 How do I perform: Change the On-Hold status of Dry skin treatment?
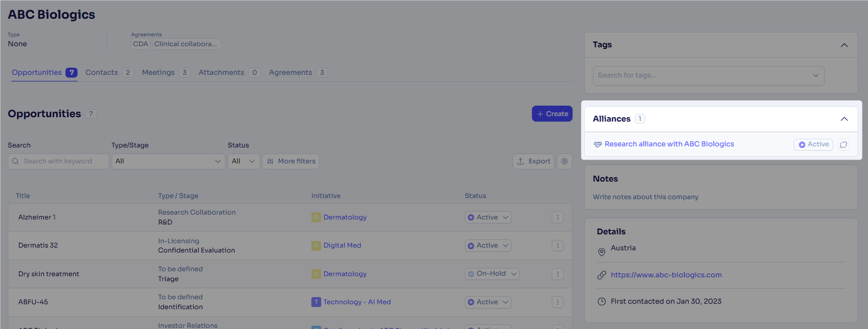(492, 273)
